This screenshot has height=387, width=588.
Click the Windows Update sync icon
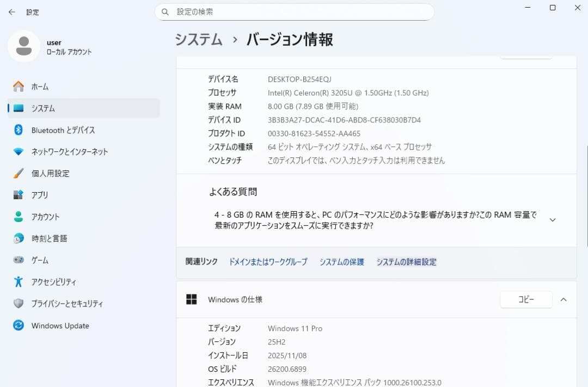click(19, 325)
